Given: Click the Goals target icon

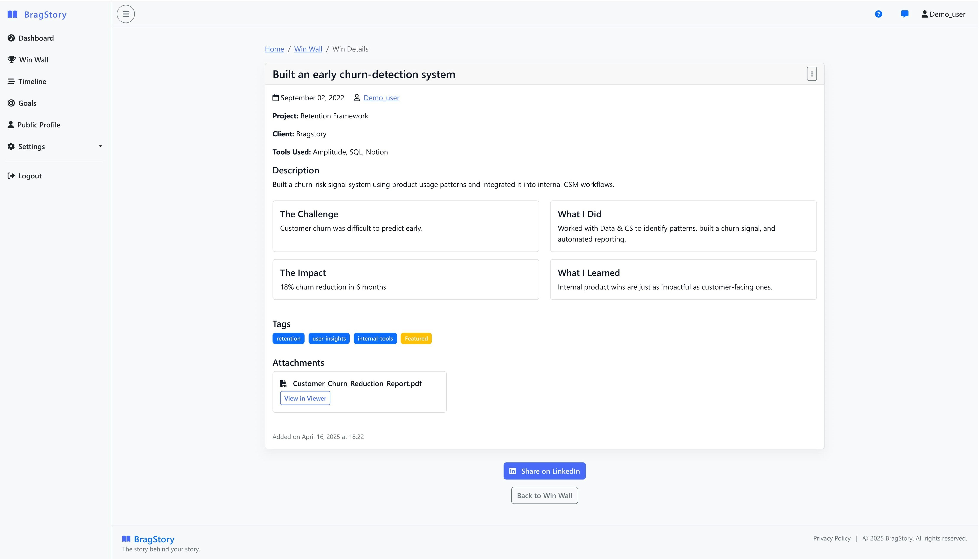Looking at the screenshot, I should [11, 103].
